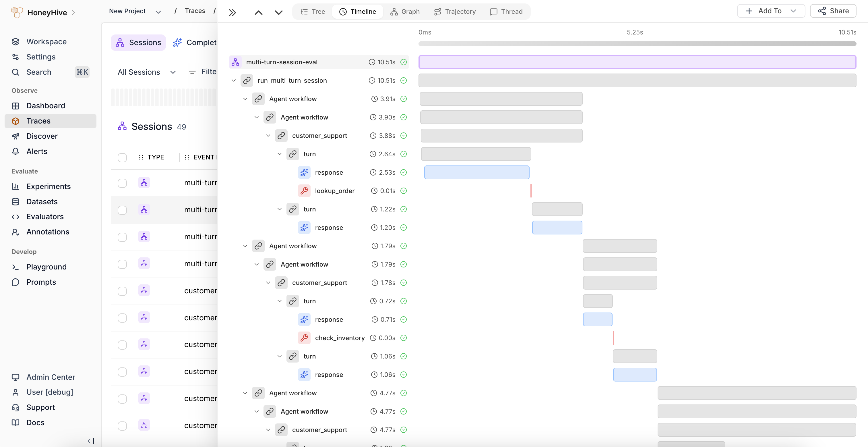Open Evaluators code icon in sidebar
The image size is (868, 447).
click(x=15, y=217)
